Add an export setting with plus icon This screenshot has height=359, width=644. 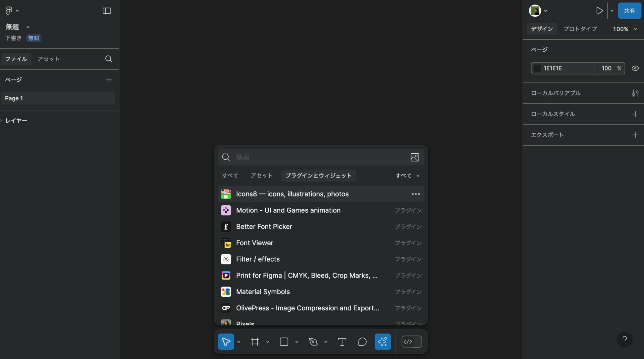(635, 135)
